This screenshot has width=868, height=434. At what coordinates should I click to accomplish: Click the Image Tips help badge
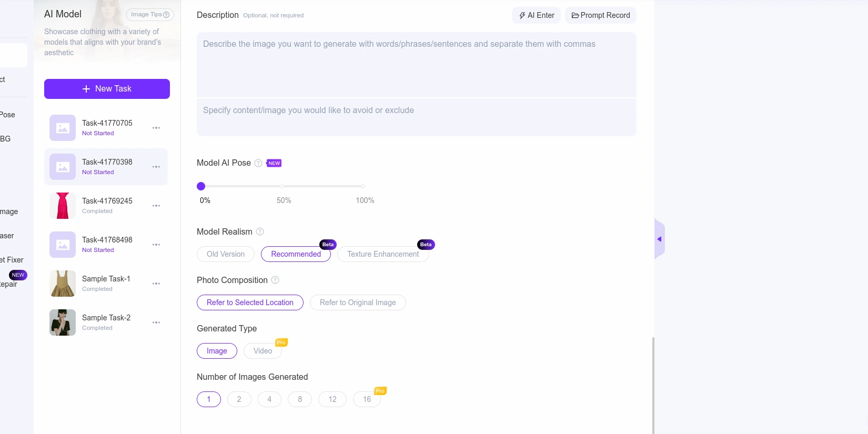pos(150,15)
